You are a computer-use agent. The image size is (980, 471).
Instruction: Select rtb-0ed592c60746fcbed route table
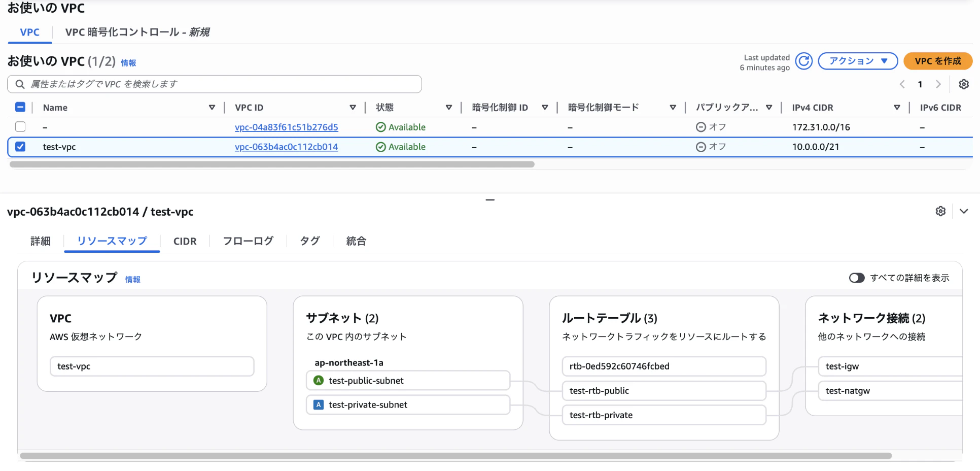(664, 366)
